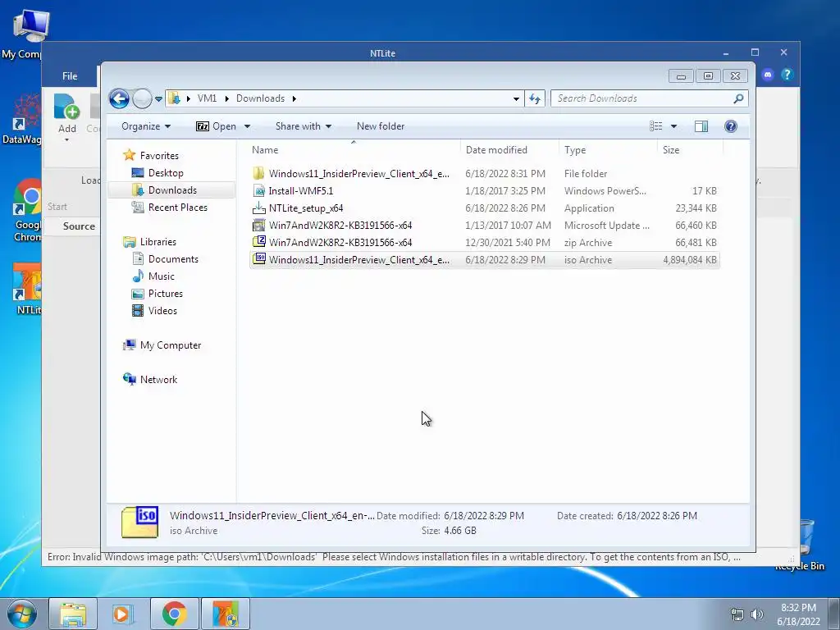Refresh the Downloads address bar
Screen dimensions: 840x630
pos(535,98)
